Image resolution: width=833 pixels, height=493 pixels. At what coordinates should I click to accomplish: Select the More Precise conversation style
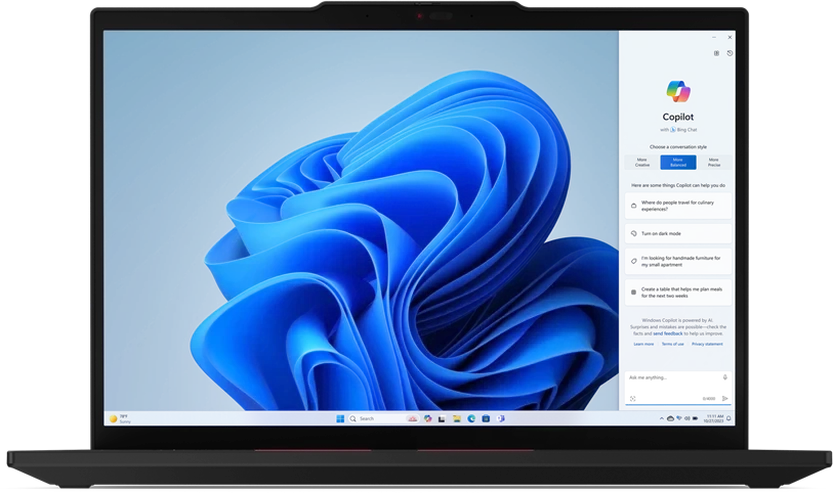[714, 162]
